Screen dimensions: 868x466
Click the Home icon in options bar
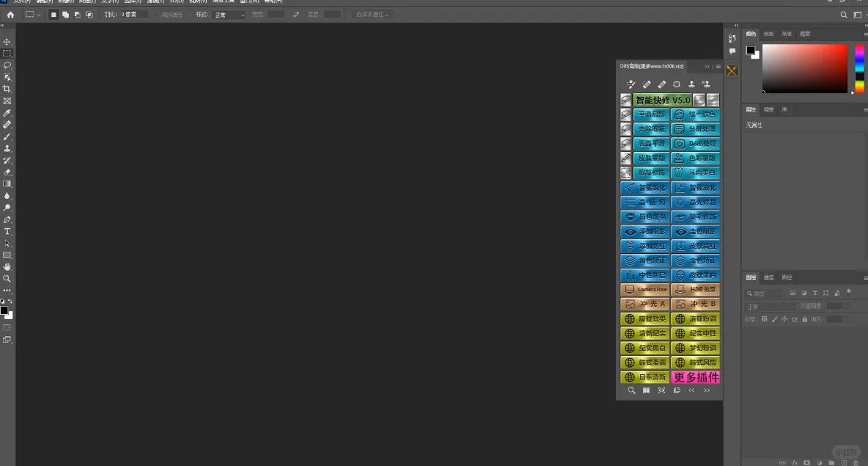point(10,15)
